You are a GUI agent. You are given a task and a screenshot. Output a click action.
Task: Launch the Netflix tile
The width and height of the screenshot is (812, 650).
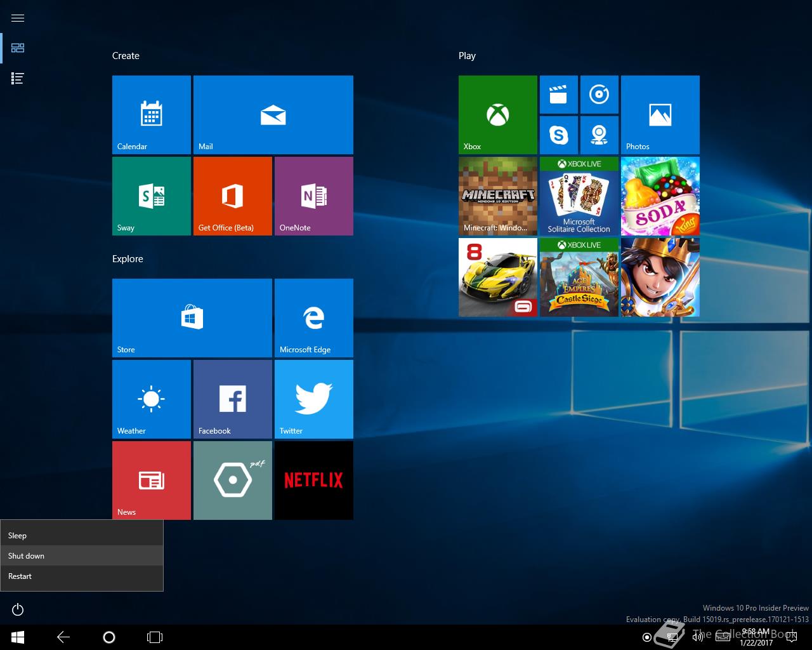[x=314, y=481]
